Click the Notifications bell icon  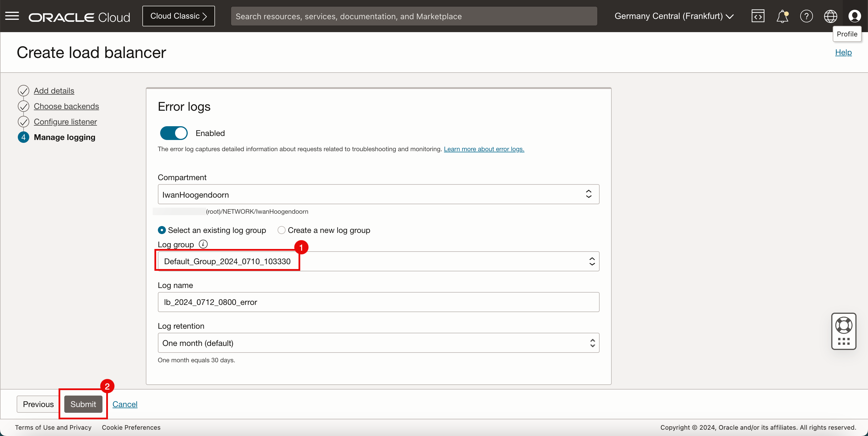point(782,16)
